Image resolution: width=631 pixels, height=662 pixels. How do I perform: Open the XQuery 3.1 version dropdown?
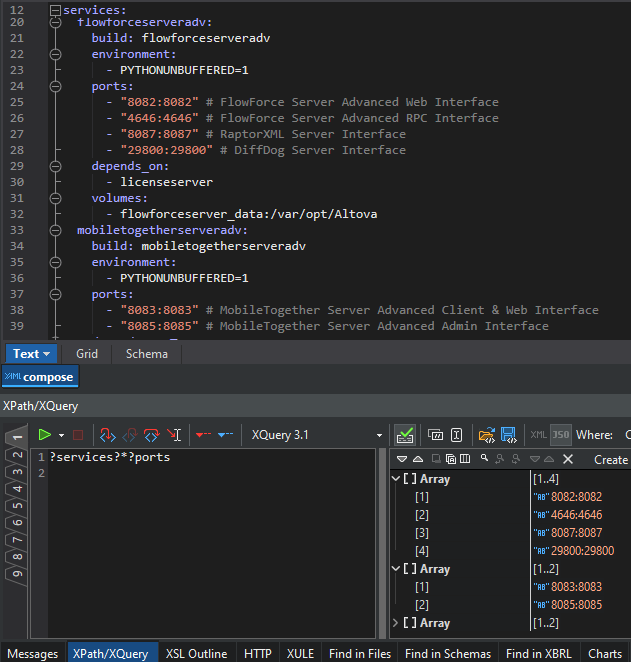tap(379, 435)
